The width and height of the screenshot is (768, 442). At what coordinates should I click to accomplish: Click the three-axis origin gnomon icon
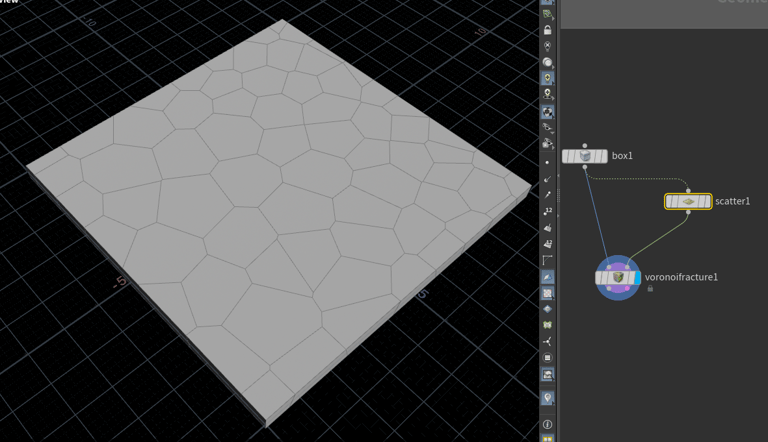(548, 342)
